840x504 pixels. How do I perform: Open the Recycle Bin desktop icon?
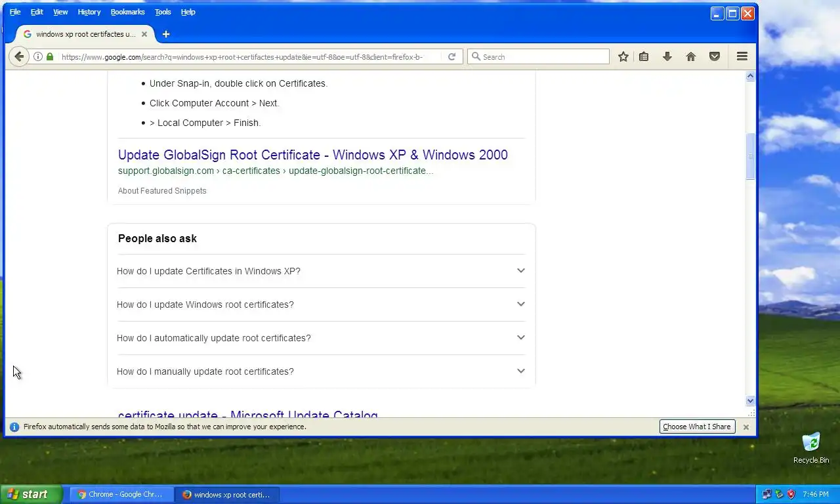[x=811, y=448]
